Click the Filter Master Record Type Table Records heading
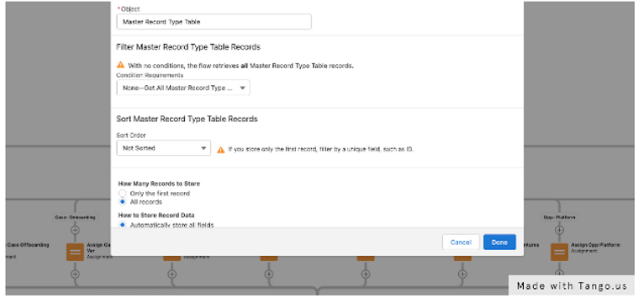Image resolution: width=644 pixels, height=304 pixels. [188, 47]
